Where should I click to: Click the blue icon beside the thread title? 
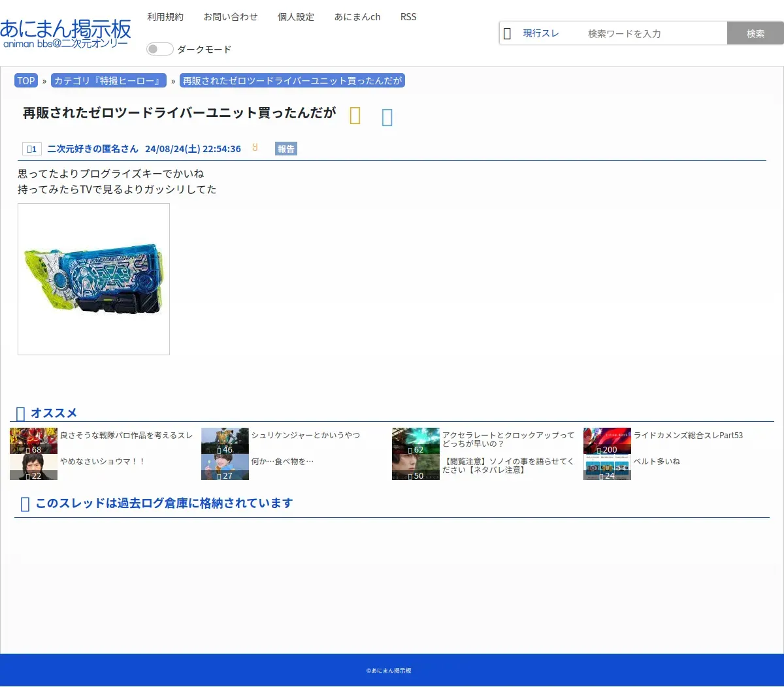pyautogui.click(x=387, y=117)
